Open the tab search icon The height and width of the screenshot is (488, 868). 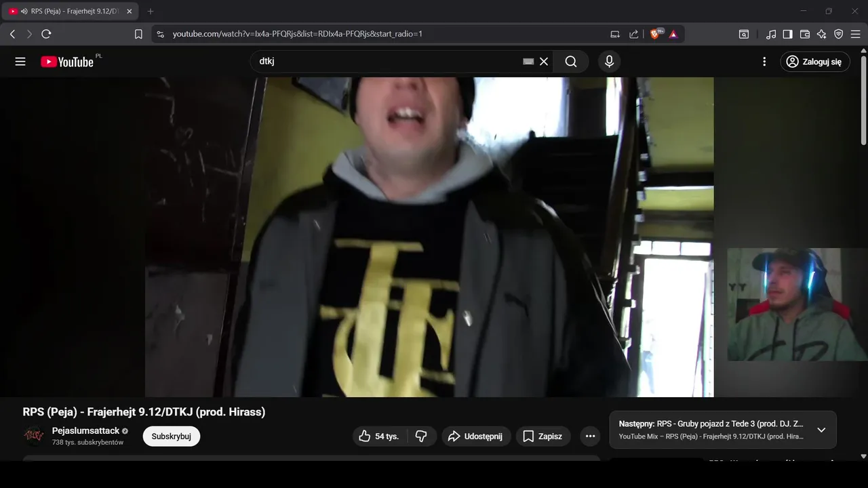pos(744,34)
